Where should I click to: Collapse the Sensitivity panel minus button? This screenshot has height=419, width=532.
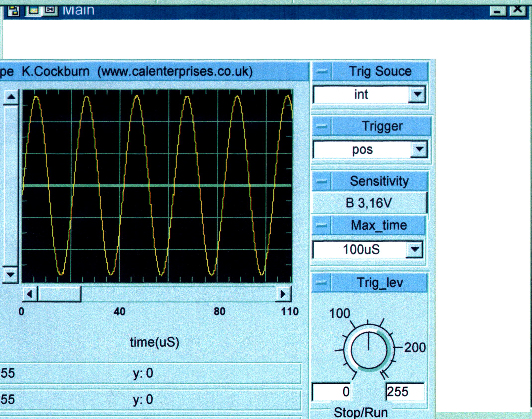click(x=322, y=181)
